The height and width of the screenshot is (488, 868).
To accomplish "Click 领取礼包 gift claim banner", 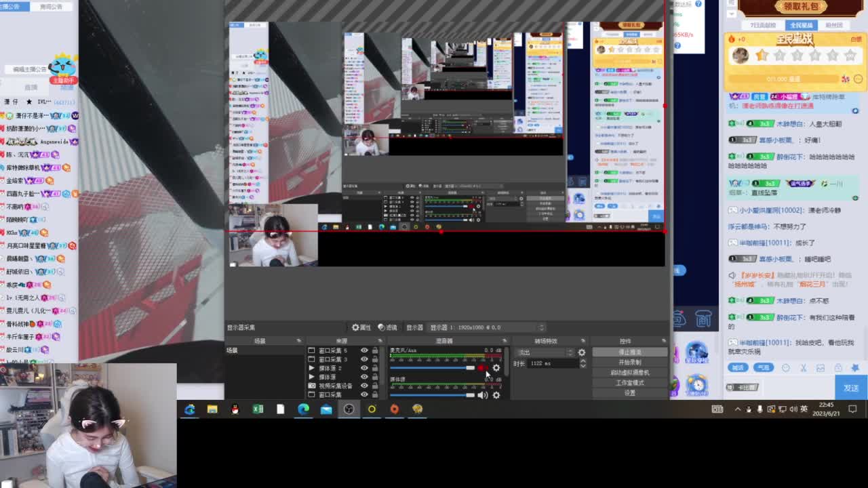I will point(801,7).
